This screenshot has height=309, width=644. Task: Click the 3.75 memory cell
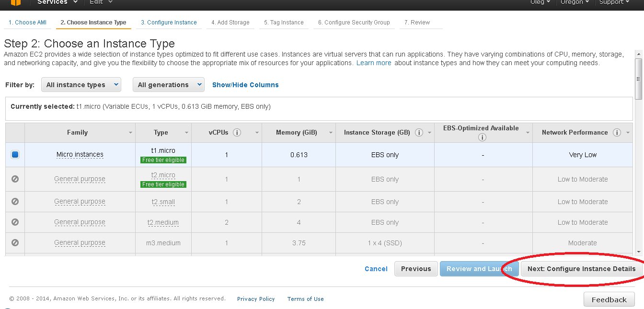coord(299,243)
